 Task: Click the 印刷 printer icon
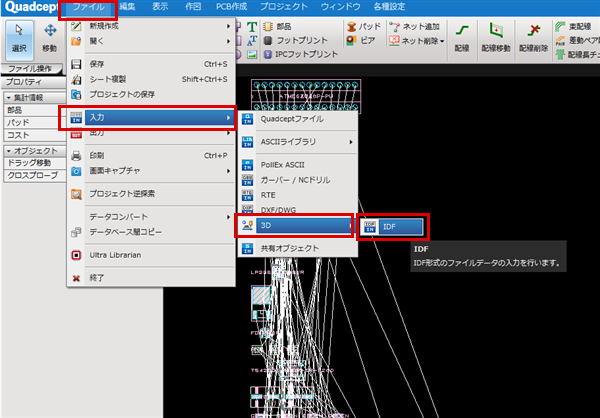pos(76,155)
